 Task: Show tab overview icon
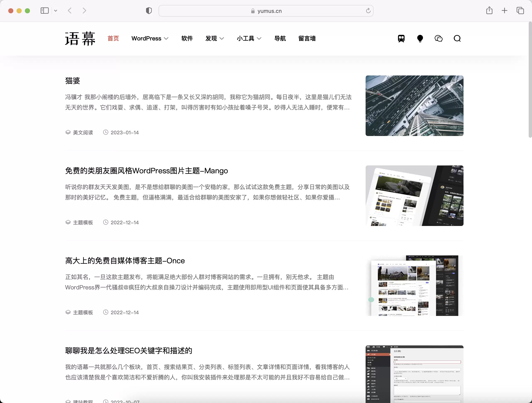click(520, 11)
